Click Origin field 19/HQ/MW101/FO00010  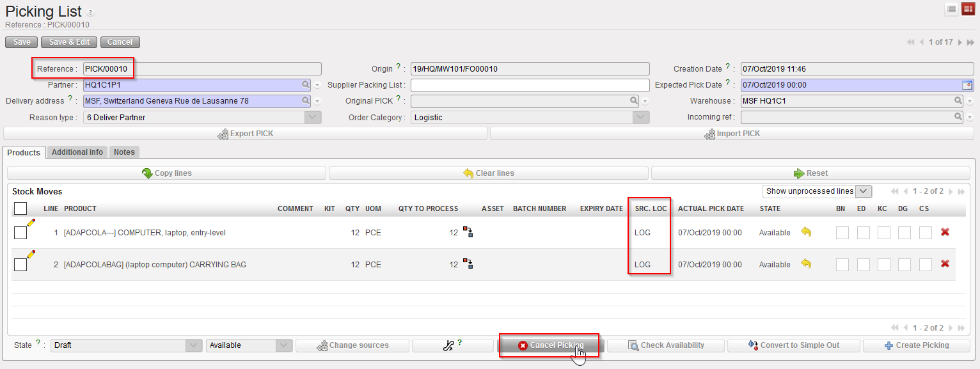click(x=530, y=69)
